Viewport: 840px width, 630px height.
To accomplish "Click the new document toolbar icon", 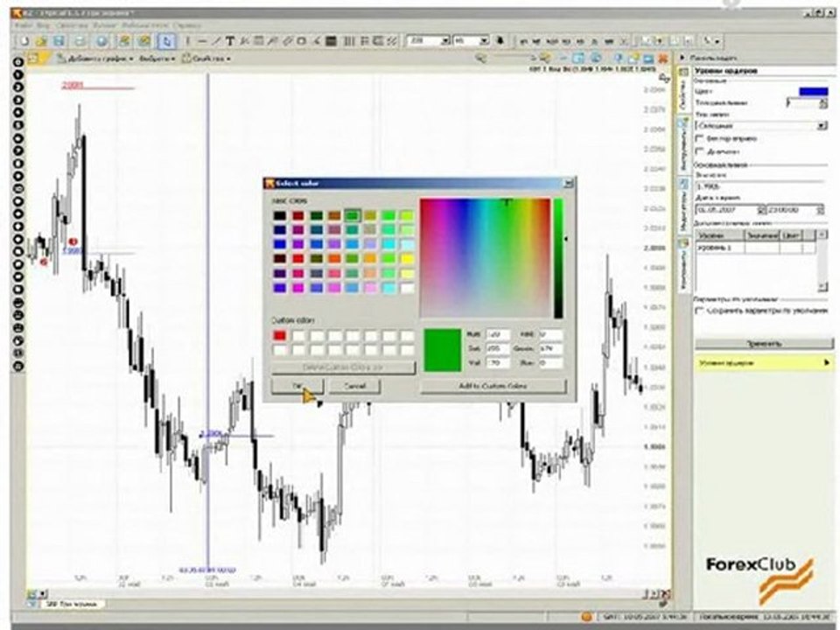I will tap(24, 41).
